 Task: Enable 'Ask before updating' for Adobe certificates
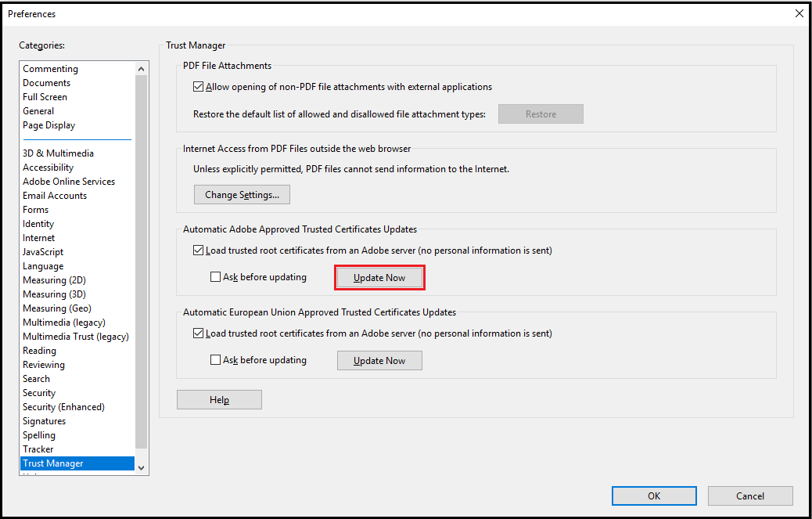point(216,276)
